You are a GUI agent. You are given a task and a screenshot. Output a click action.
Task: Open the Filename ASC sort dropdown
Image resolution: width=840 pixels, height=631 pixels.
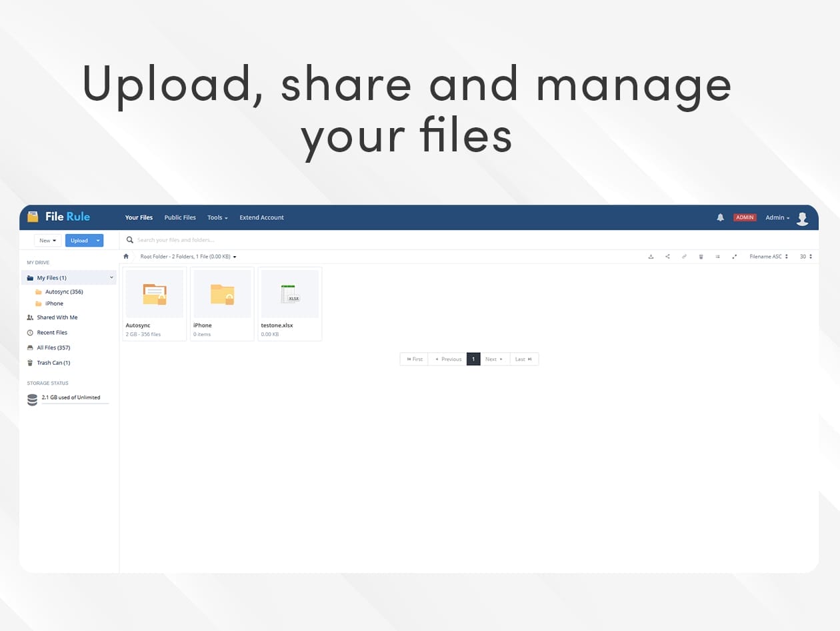tap(768, 257)
